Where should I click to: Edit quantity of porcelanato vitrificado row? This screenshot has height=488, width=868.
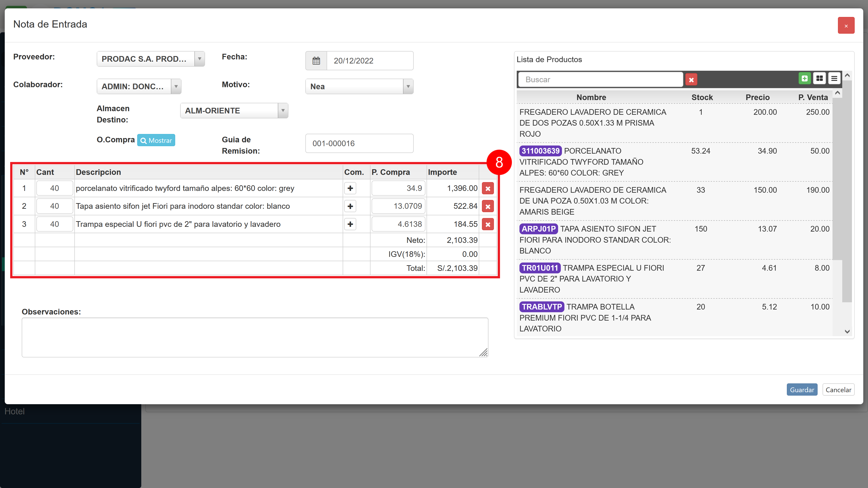(x=54, y=188)
